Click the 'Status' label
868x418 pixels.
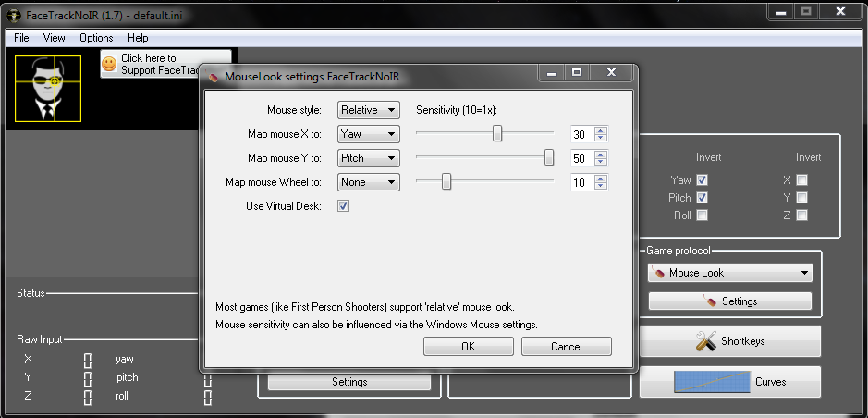click(31, 293)
